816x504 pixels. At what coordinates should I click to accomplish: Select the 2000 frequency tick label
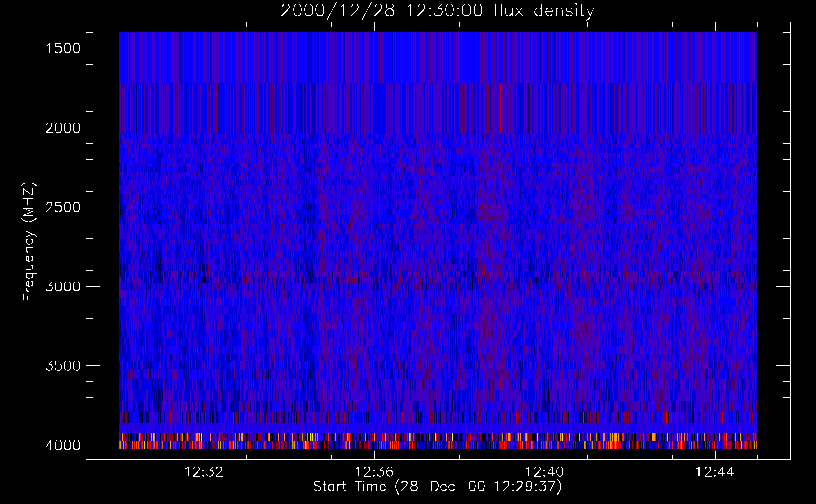point(63,128)
